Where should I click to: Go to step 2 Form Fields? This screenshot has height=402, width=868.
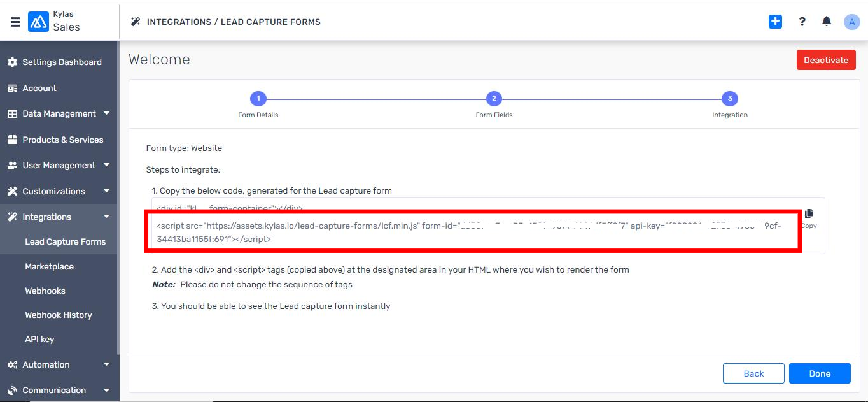[494, 99]
